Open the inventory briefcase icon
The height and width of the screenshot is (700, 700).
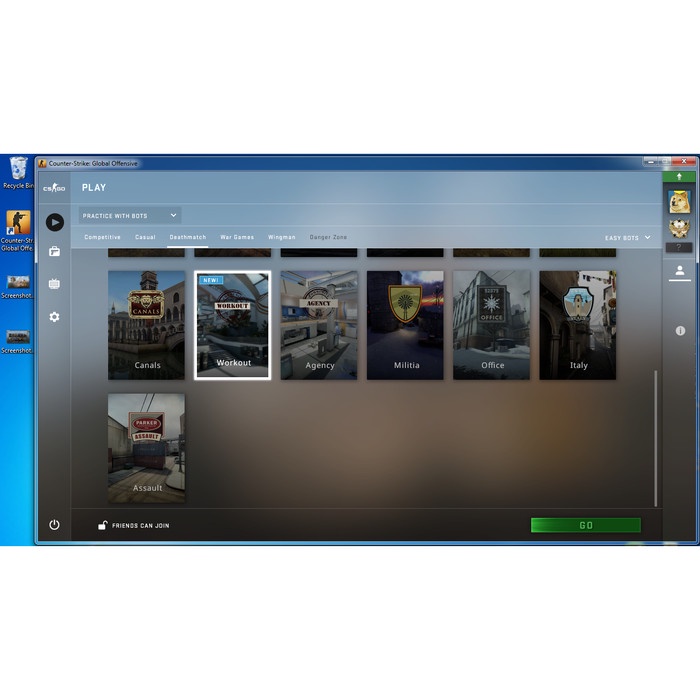(54, 251)
